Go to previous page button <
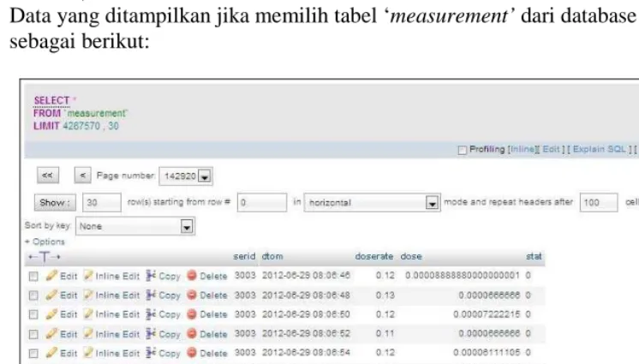 [x=83, y=176]
